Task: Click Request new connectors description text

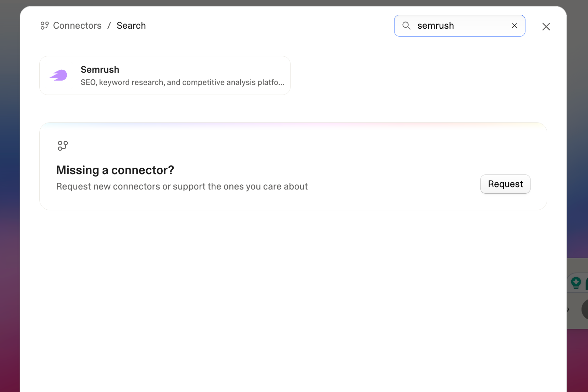Action: [182, 186]
